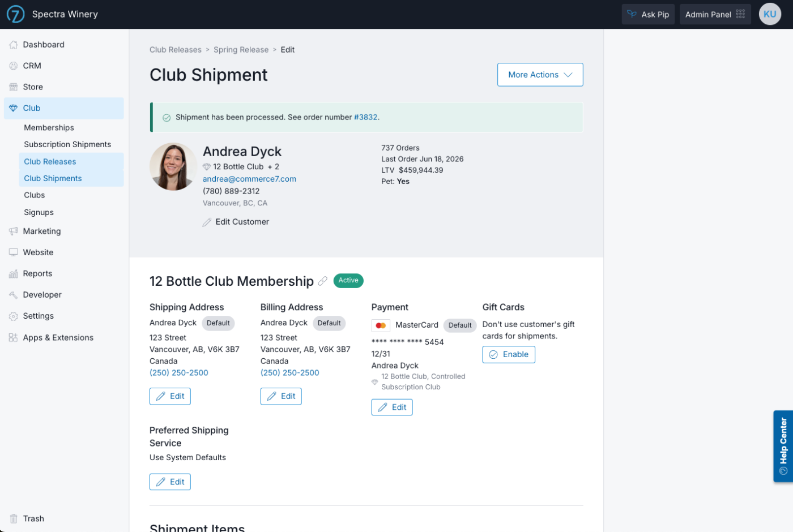This screenshot has width=793, height=532.
Task: Click the Reports chart icon
Action: click(x=14, y=274)
